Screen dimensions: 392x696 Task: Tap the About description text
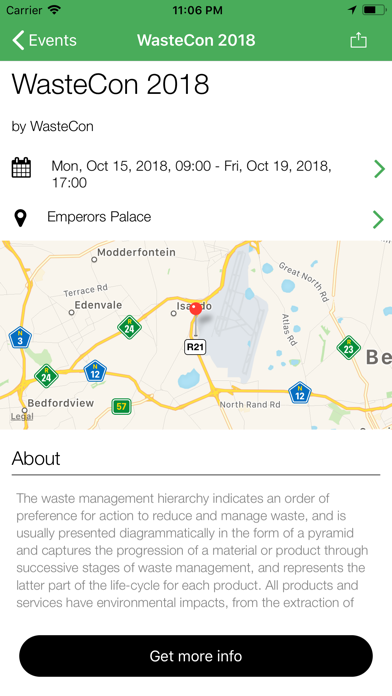[192, 550]
